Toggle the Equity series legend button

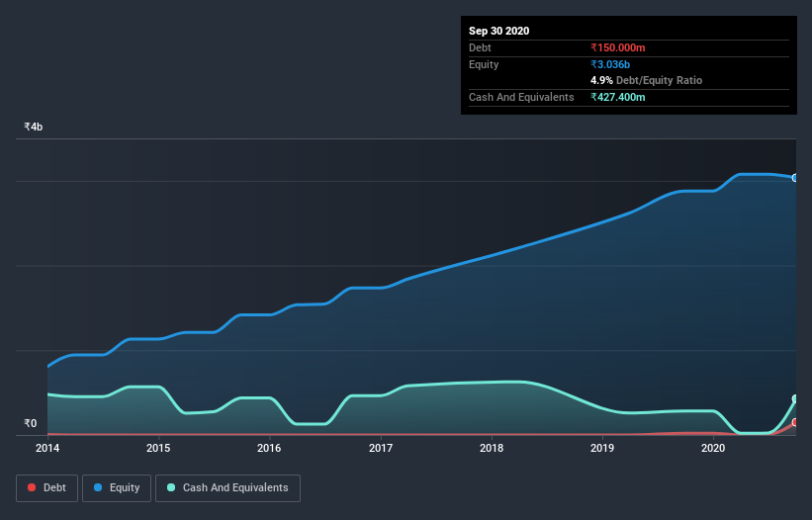(117, 488)
